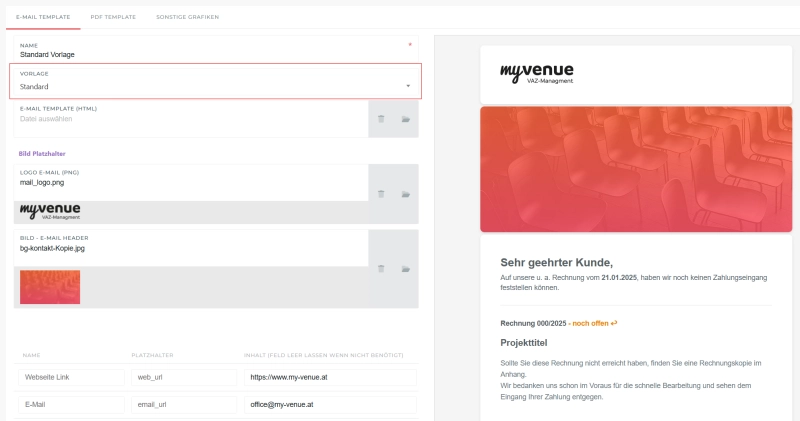Switch to the PDF Template tab
Image resolution: width=800 pixels, height=421 pixels.
(x=112, y=18)
